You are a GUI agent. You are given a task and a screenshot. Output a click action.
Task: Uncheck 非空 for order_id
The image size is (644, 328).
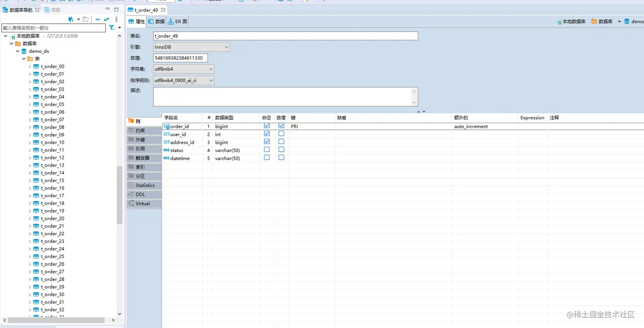[267, 126]
